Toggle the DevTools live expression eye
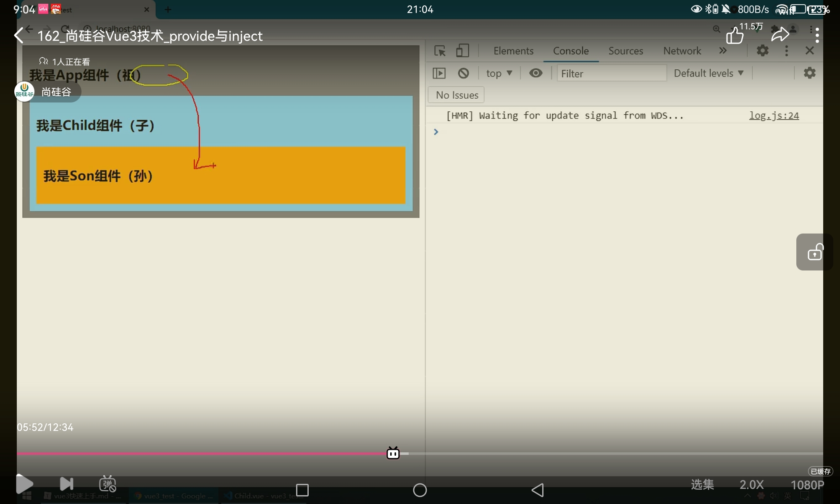Image resolution: width=840 pixels, height=504 pixels. [x=535, y=73]
